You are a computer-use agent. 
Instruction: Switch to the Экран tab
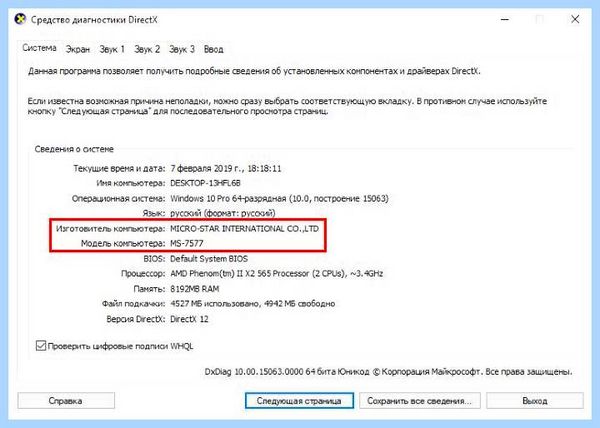(78, 49)
